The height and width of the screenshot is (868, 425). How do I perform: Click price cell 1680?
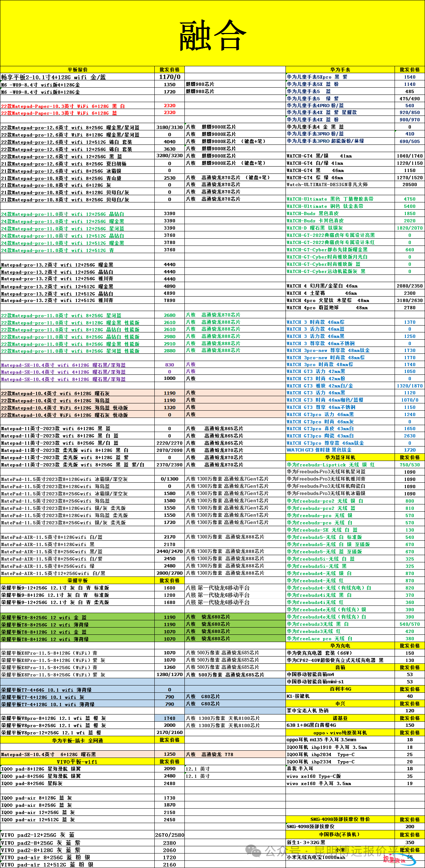click(x=170, y=602)
